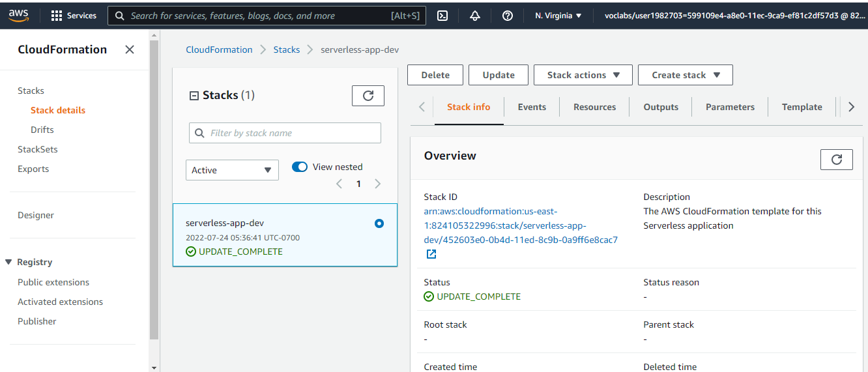
Task: Open the Stack ID ARN link
Action: [x=521, y=225]
